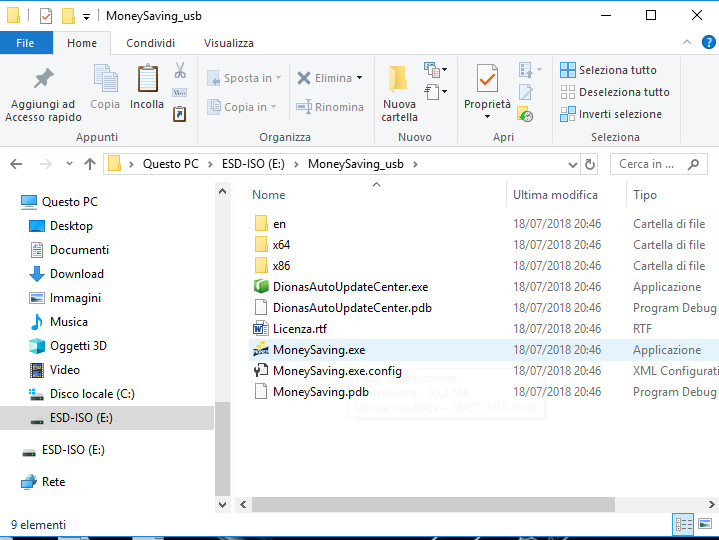Screen dimensions: 719x540
Task: Open the Nuovo elemento dropdown
Action: [x=435, y=70]
